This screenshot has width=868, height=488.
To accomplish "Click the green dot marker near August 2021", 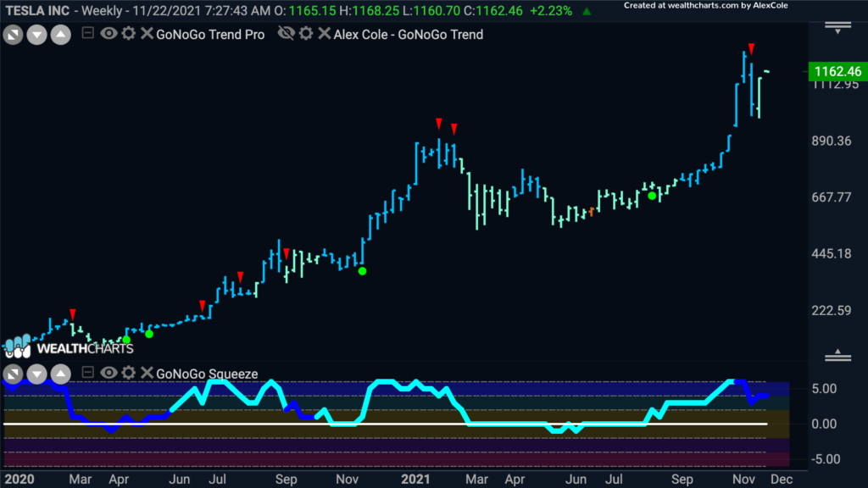I will (x=652, y=196).
